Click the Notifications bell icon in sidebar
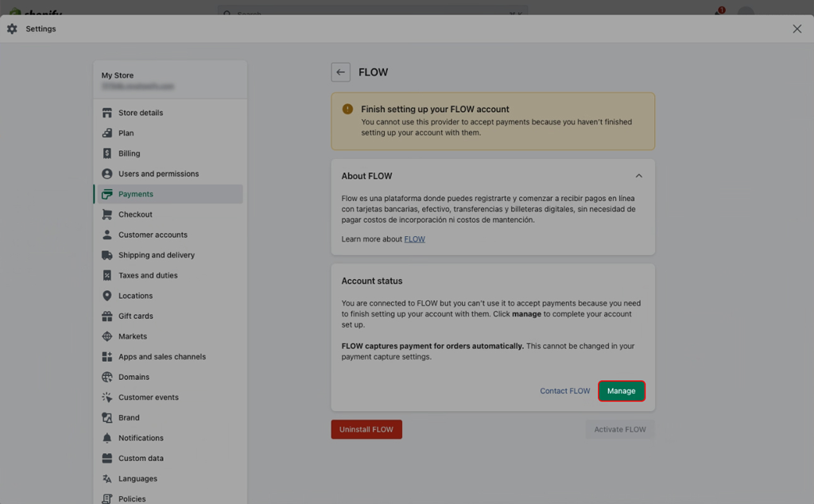This screenshot has width=814, height=504. click(107, 437)
